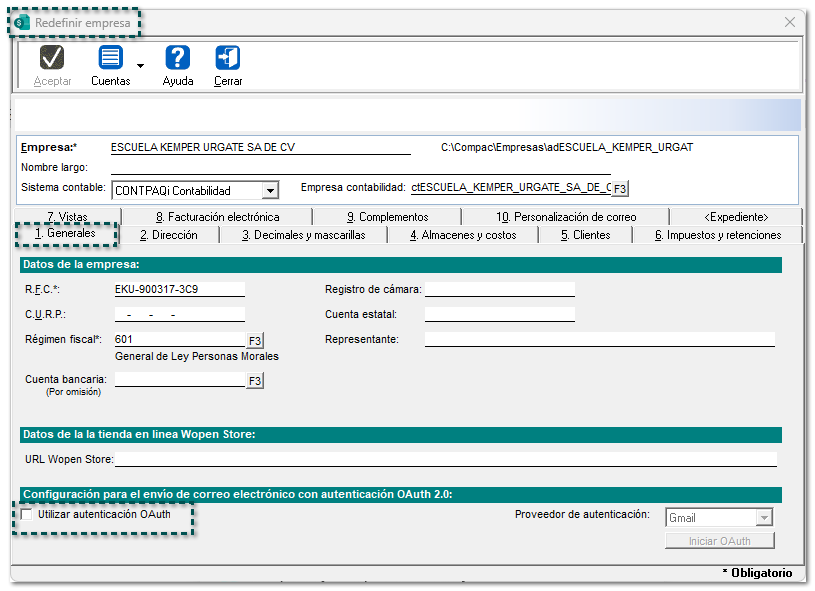Image resolution: width=815 pixels, height=591 pixels.
Task: Click the app icon in title bar
Action: (21, 22)
